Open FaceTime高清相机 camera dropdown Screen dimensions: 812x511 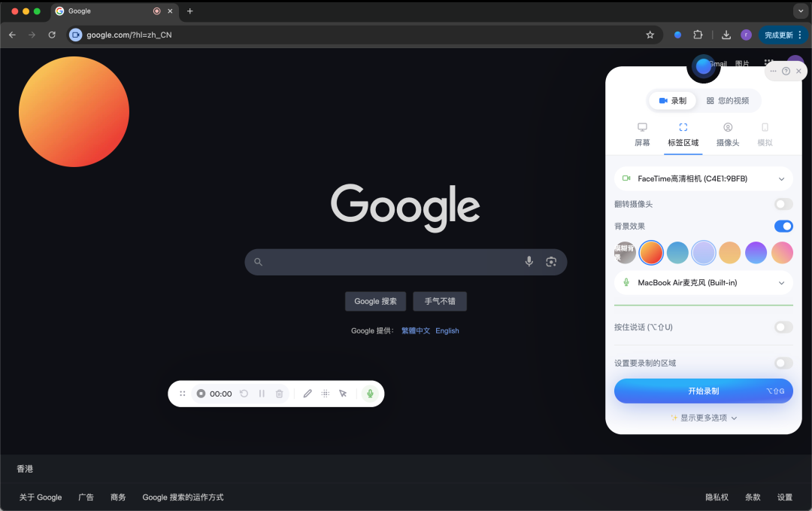703,179
